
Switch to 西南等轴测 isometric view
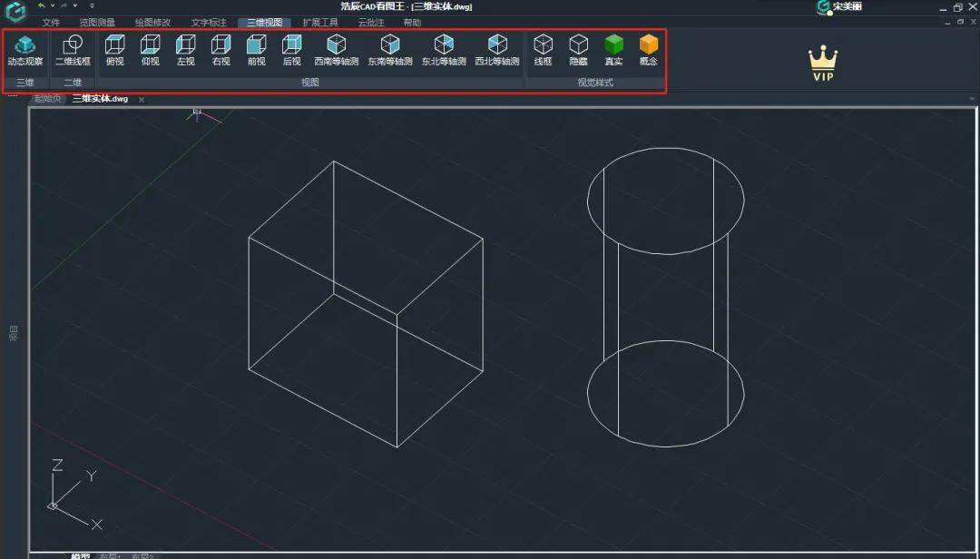337,51
